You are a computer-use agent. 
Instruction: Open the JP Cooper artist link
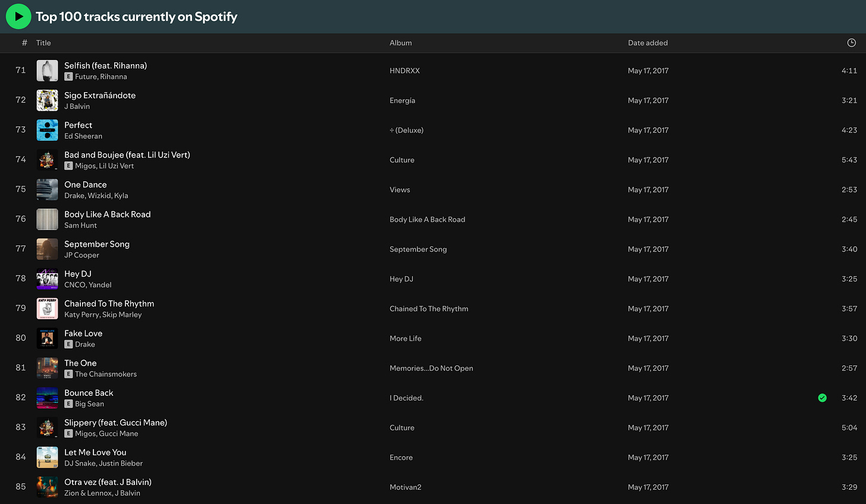coord(81,255)
